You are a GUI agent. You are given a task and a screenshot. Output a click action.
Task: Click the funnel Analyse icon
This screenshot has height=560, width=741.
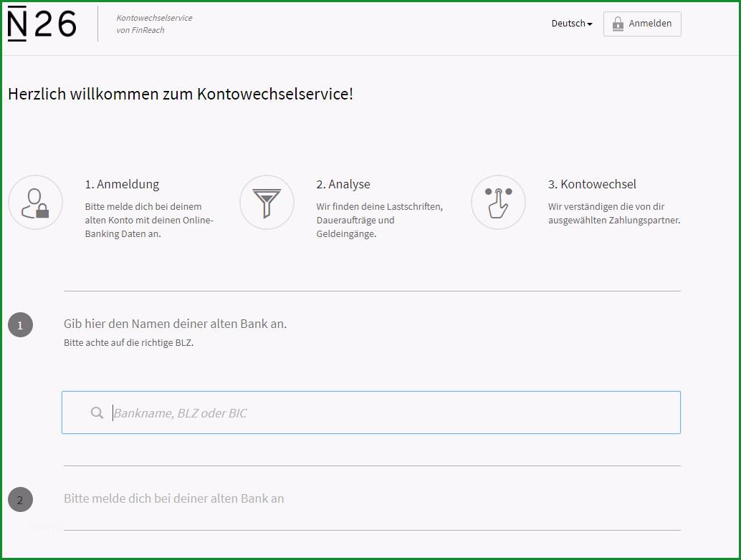pos(267,203)
